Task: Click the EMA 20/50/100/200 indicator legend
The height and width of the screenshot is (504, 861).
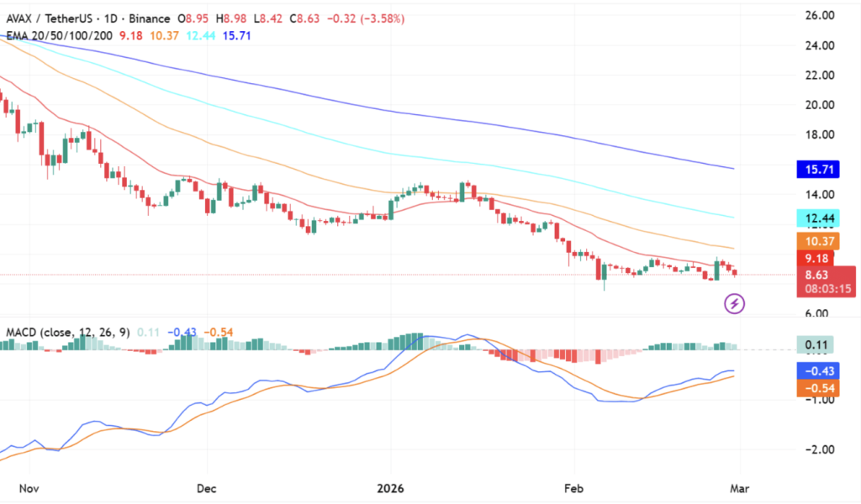Action: [55, 35]
